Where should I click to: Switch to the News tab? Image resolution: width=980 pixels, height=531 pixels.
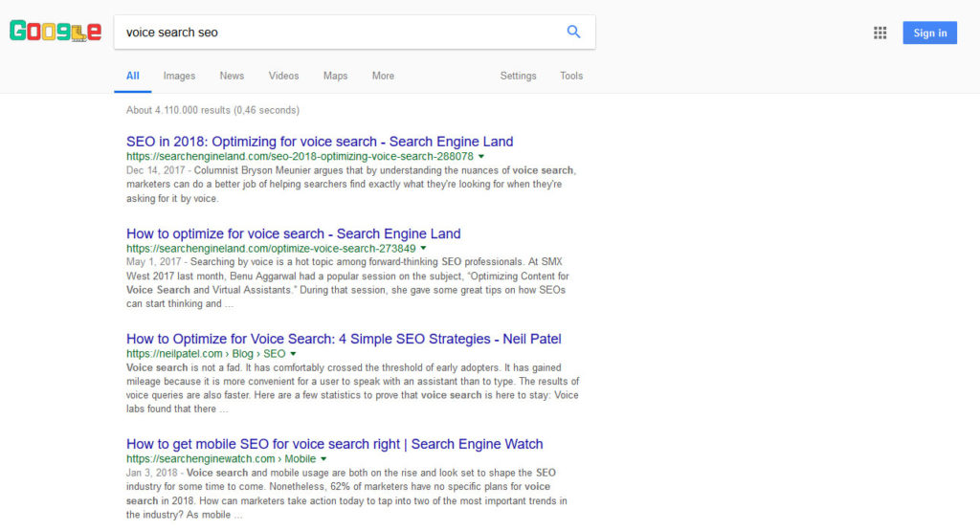(232, 76)
